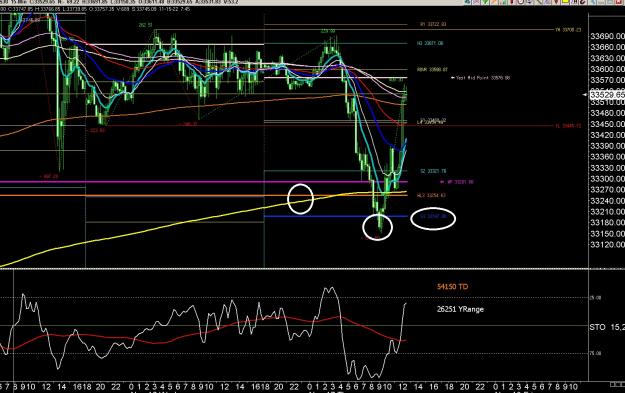Select the 33600.00 price axis label
The height and width of the screenshot is (393, 625).
click(607, 69)
